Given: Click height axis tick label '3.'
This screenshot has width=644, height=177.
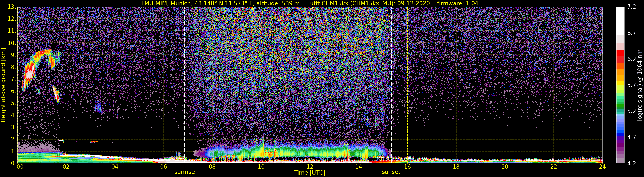Looking at the screenshot, I should click(13, 127).
